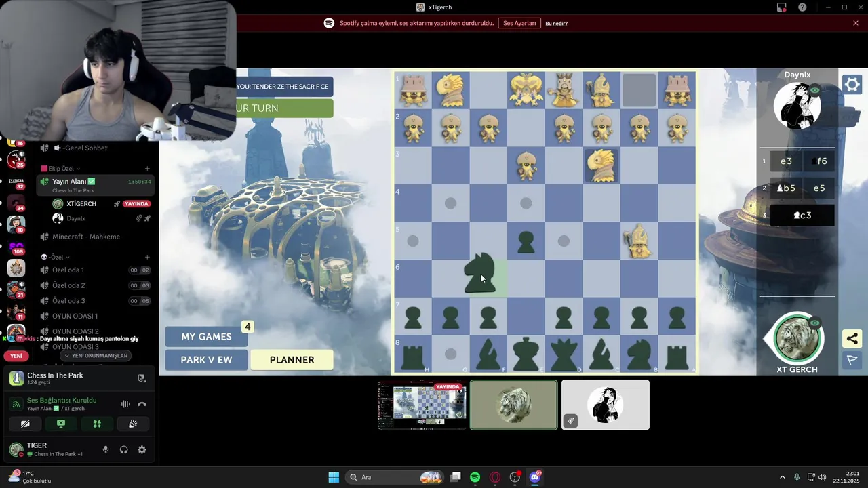The image size is (868, 488).
Task: Collapse the Ekip Özel category
Action: pos(60,169)
